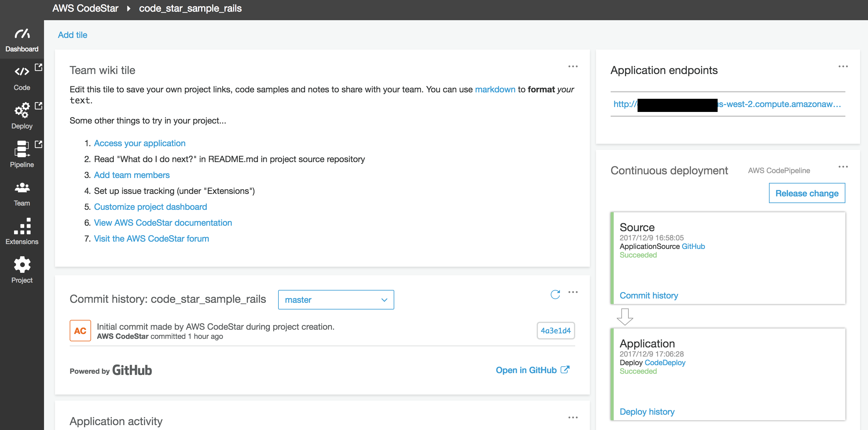Image resolution: width=868 pixels, height=430 pixels.
Task: Open commit 4a3e1d4 details
Action: pyautogui.click(x=555, y=331)
